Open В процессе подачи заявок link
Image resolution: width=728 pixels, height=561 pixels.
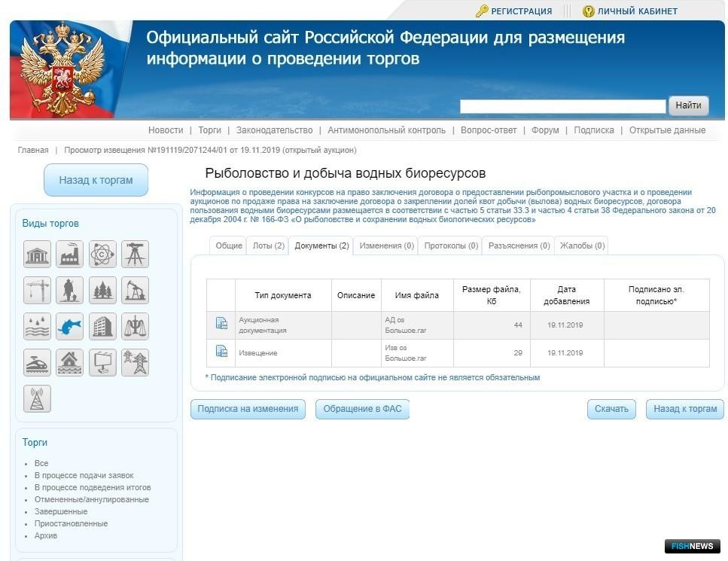[x=84, y=475]
